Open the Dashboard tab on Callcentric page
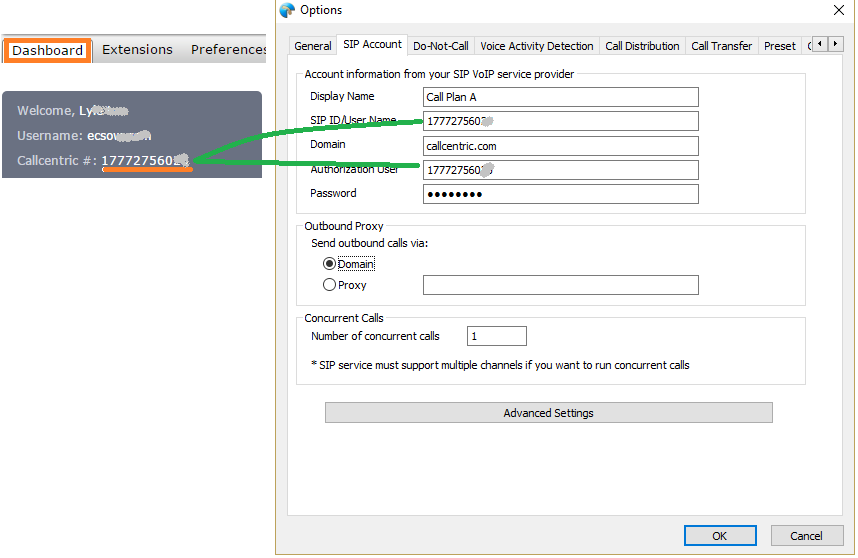Screen dimensions: 858x558 click(48, 50)
